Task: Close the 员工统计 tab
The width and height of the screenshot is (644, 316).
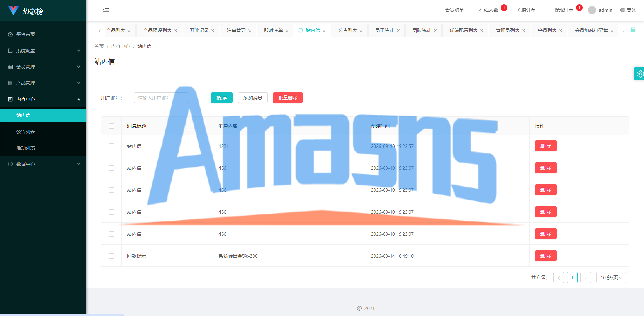Action: coord(398,31)
